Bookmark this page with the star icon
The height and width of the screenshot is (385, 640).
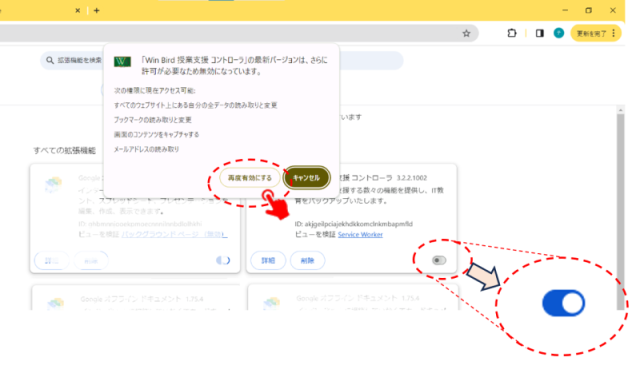point(466,33)
